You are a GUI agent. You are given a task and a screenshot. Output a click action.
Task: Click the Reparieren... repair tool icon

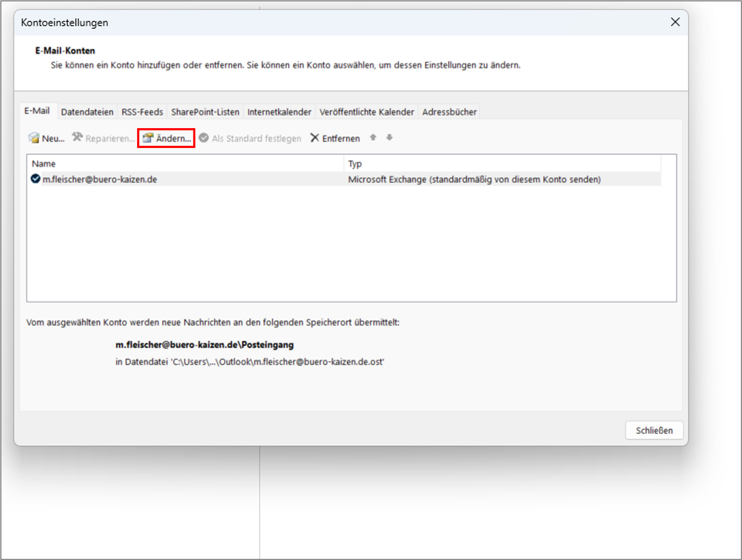pyautogui.click(x=77, y=138)
